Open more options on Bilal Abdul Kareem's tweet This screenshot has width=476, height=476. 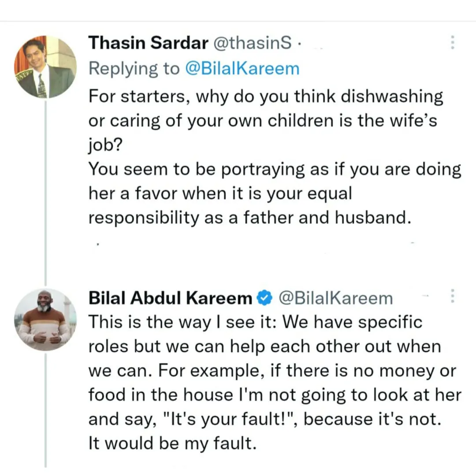click(x=452, y=296)
